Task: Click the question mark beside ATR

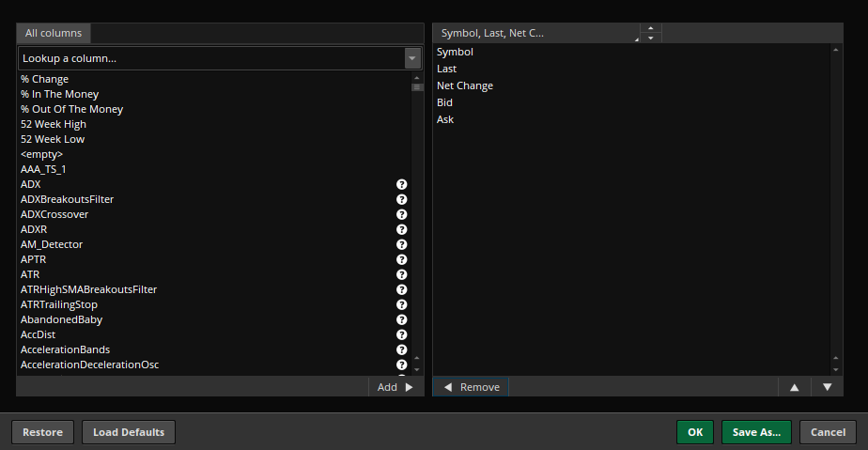Action: click(401, 275)
